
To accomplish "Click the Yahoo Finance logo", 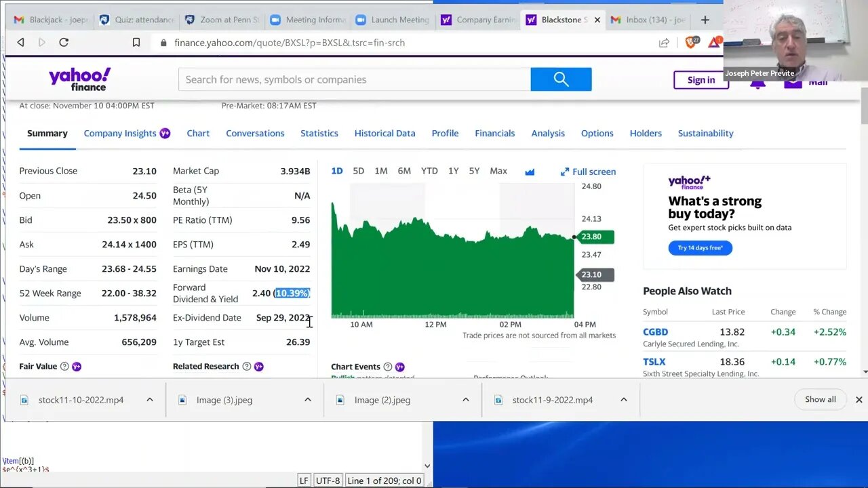I will (x=79, y=79).
